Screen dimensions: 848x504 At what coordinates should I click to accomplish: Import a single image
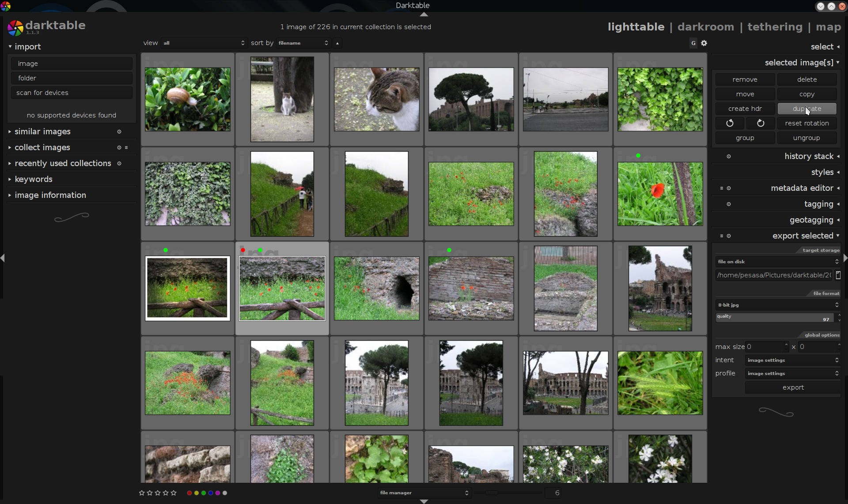tap(72, 64)
